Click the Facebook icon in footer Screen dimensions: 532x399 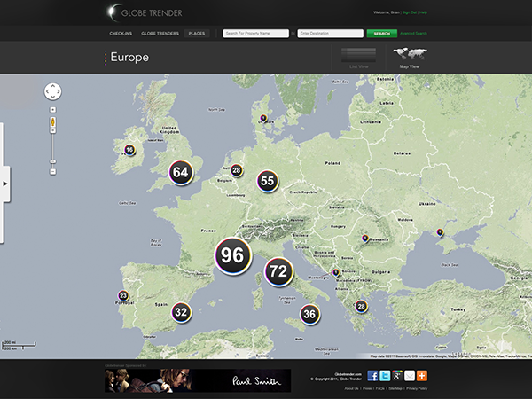coord(373,376)
